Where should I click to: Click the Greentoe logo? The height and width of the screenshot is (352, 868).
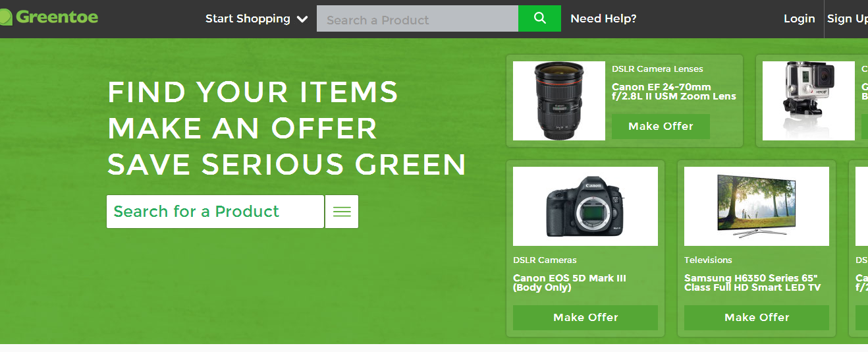pos(49,17)
